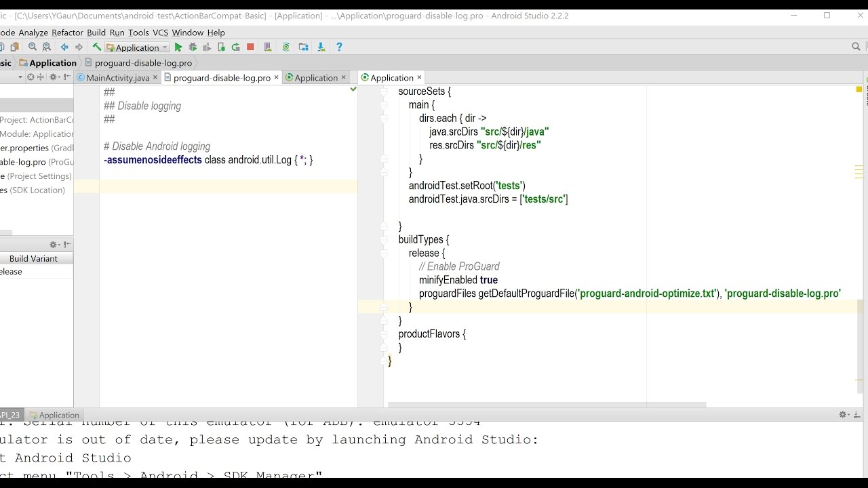Sync project with Gradle files icon

click(285, 47)
